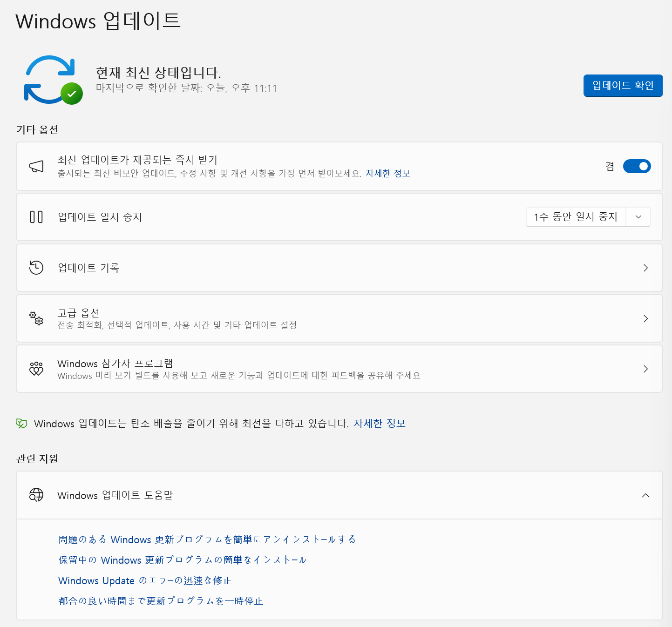Viewport: 672px width, 627px height.
Task: Expand the pause duration dropdown arrow
Action: pyautogui.click(x=638, y=217)
